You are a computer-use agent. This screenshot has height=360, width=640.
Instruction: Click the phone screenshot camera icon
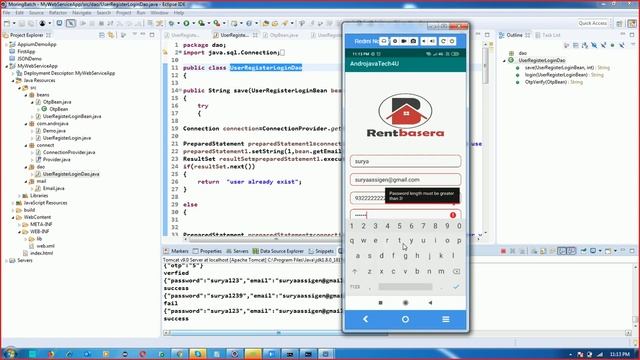point(413,41)
